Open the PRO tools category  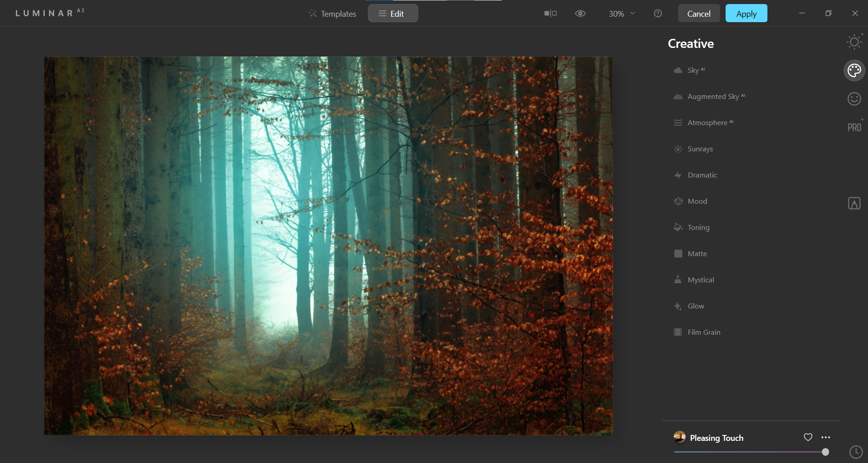click(x=854, y=127)
